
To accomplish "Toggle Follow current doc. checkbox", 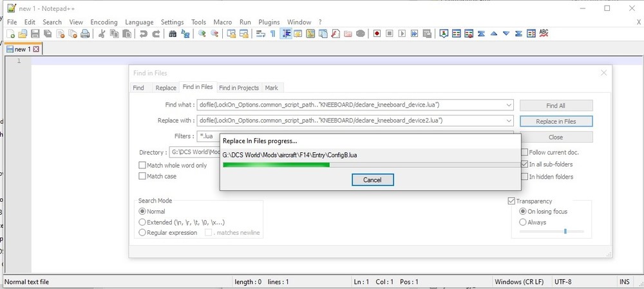I will [x=524, y=152].
